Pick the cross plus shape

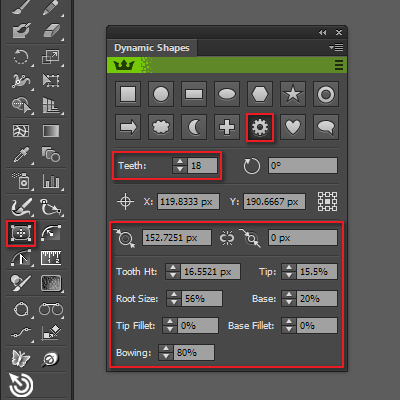point(227,127)
